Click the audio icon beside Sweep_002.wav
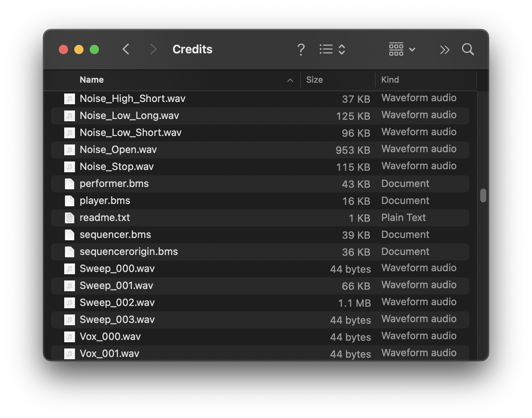 tap(69, 302)
